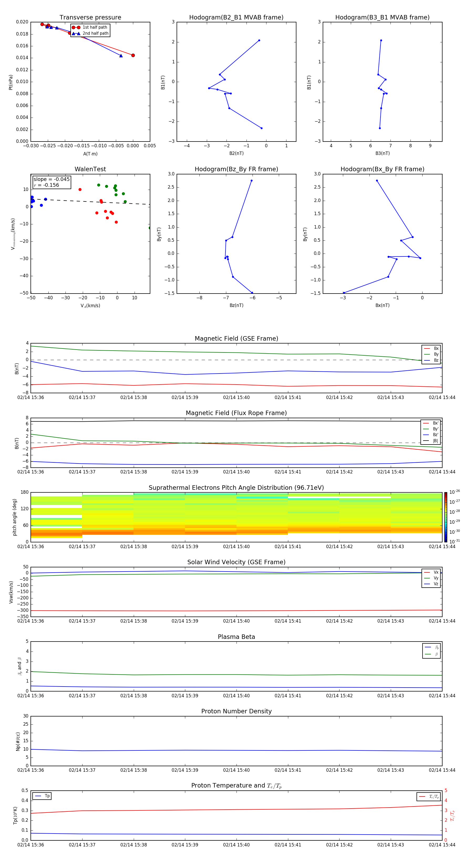Select 'Vx' in the solar wind legend
473x868 pixels.
pos(431,573)
